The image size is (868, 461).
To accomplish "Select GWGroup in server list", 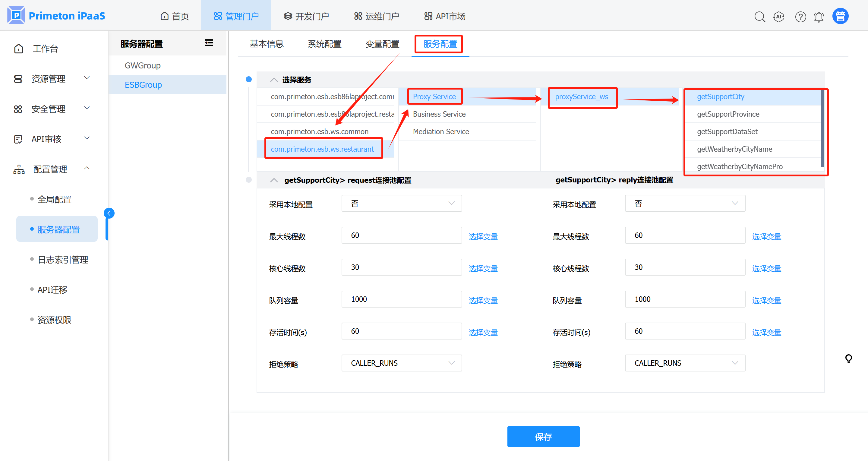I will click(143, 65).
